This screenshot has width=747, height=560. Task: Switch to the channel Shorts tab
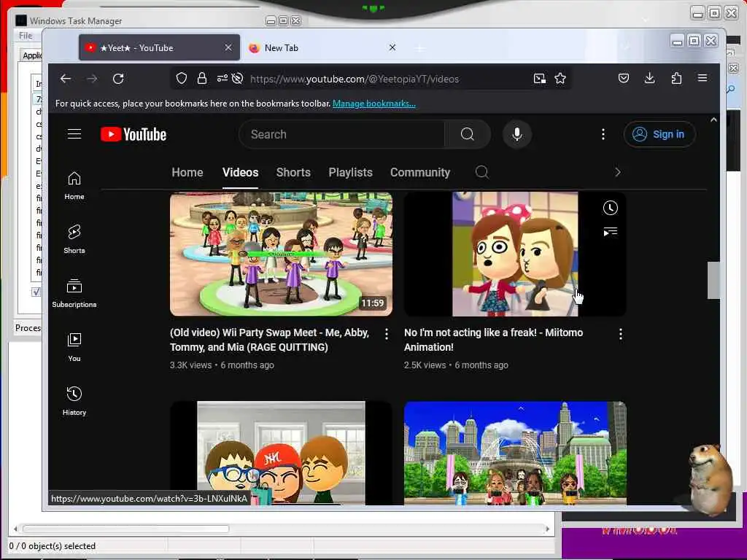293,172
